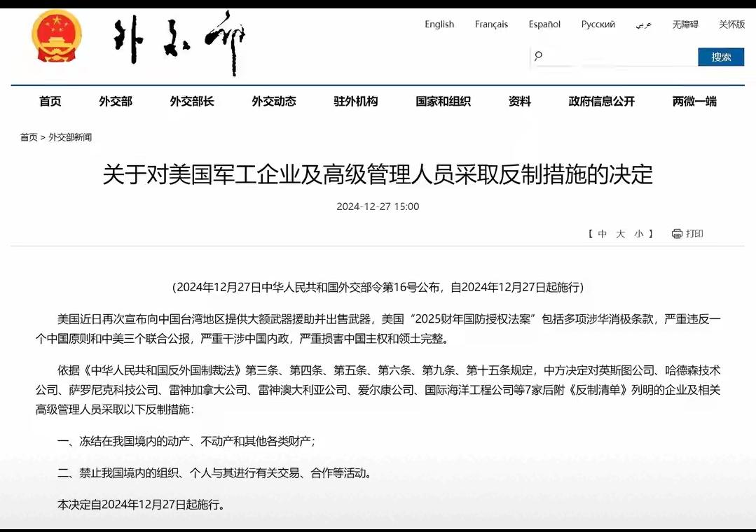Open 国家和组织 navigation menu item
The width and height of the screenshot is (756, 532).
[x=443, y=101]
